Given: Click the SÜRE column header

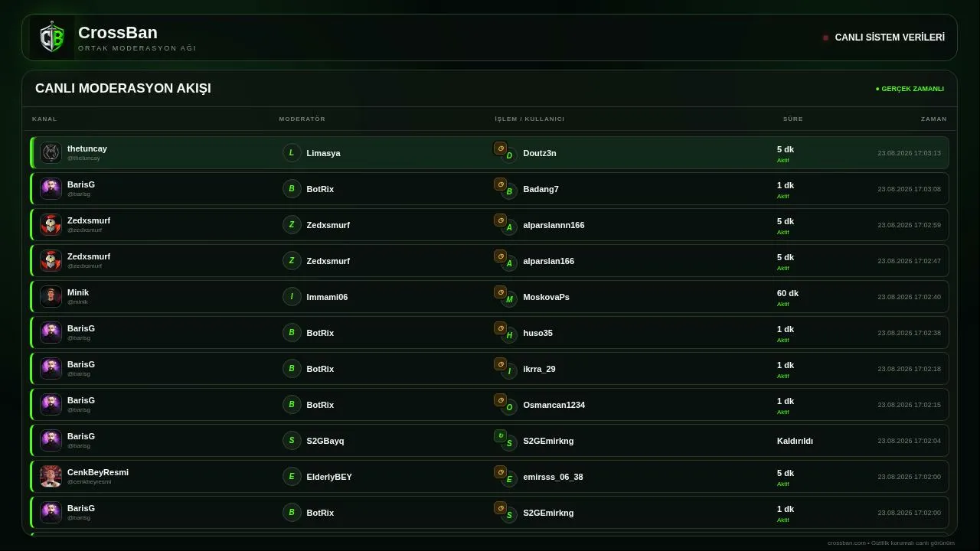Looking at the screenshot, I should 793,119.
